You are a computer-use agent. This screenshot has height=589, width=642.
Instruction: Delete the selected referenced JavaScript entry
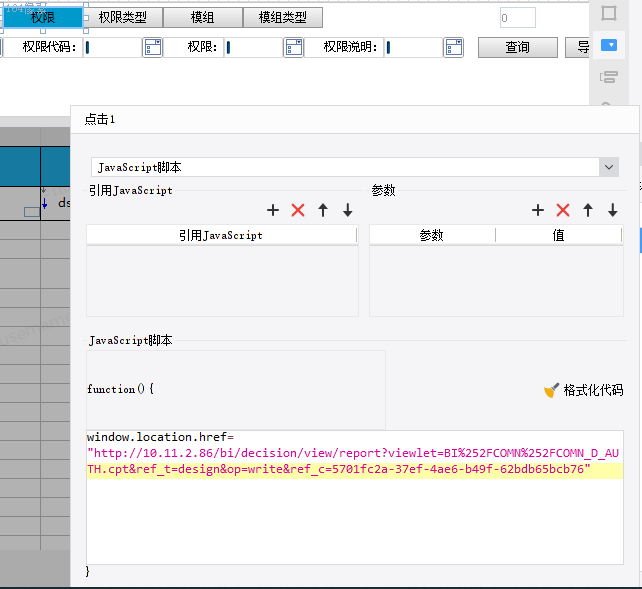pyautogui.click(x=298, y=210)
